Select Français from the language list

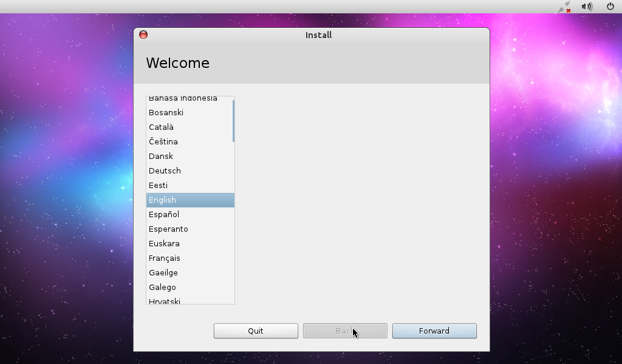pyautogui.click(x=164, y=258)
